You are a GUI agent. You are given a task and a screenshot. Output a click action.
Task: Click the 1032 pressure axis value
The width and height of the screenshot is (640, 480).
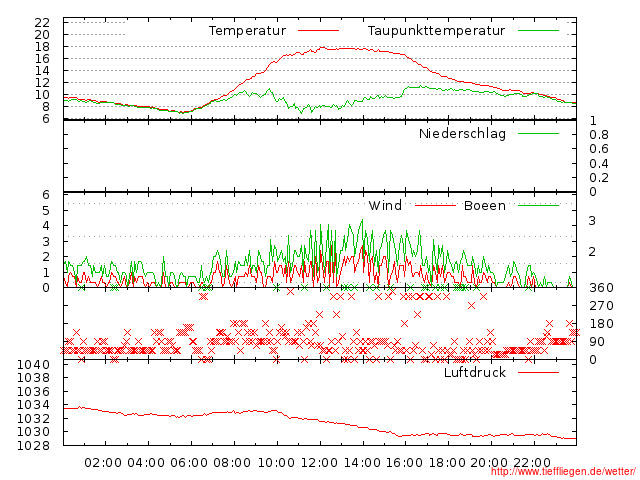[33, 418]
